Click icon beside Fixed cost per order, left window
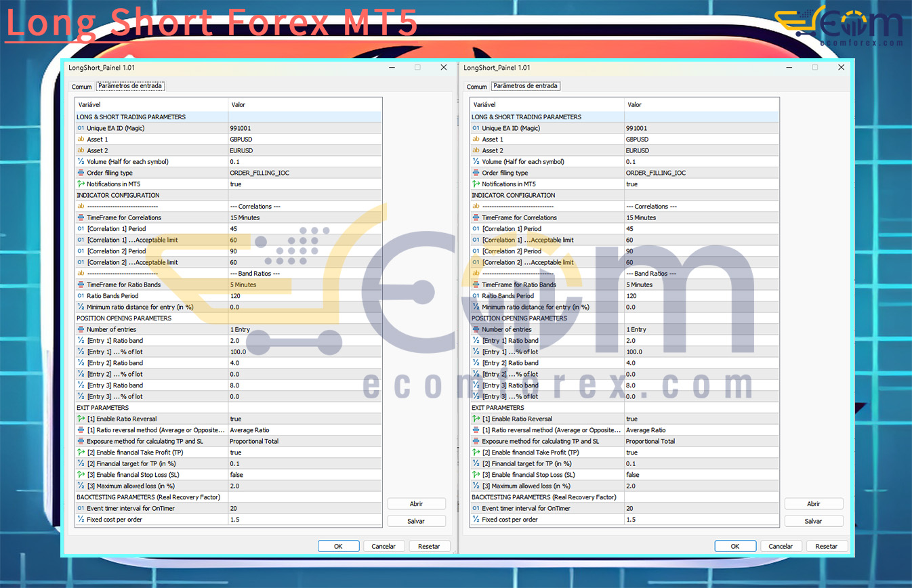The width and height of the screenshot is (912, 588). pyautogui.click(x=81, y=520)
